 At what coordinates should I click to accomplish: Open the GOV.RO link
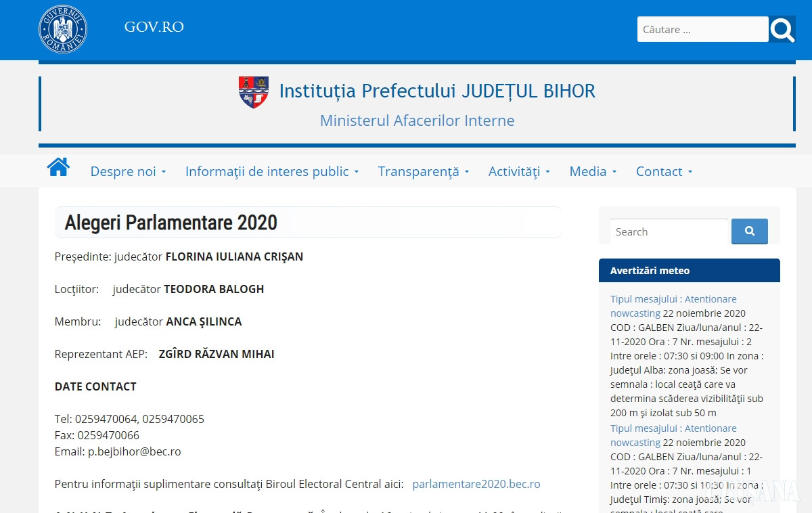[x=154, y=27]
